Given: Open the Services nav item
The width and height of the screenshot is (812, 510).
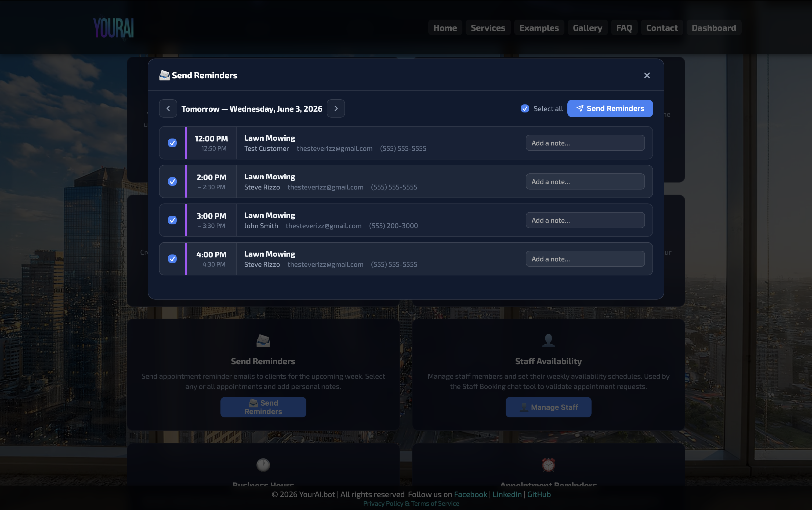Looking at the screenshot, I should pos(488,28).
